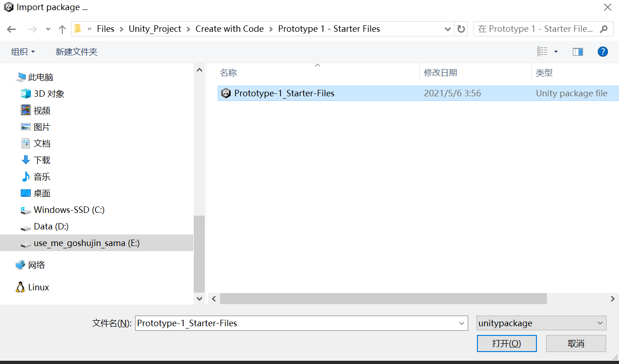619x364 pixels.
Task: Toggle the preview pane
Action: click(578, 52)
